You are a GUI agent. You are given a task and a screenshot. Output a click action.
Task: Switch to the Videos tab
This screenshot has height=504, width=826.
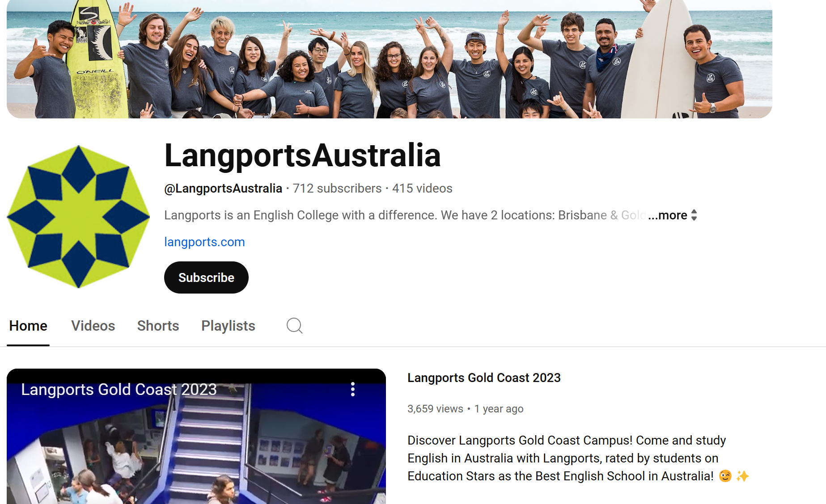pos(93,326)
